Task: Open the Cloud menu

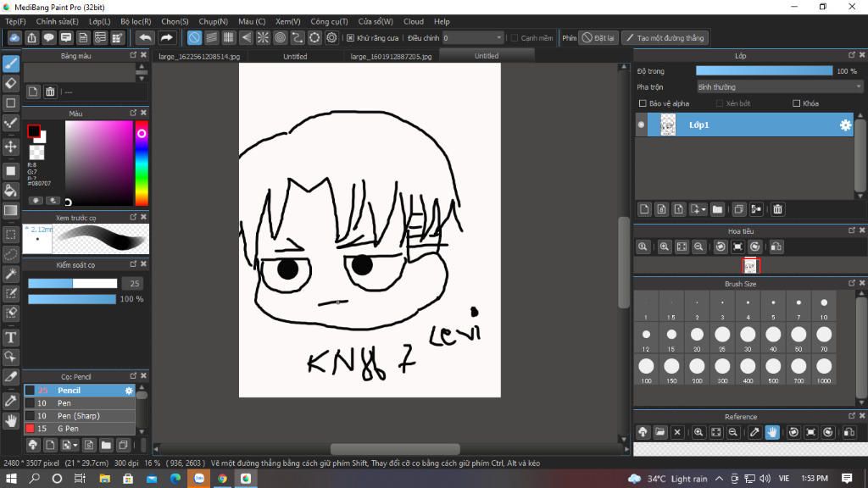Action: click(414, 21)
